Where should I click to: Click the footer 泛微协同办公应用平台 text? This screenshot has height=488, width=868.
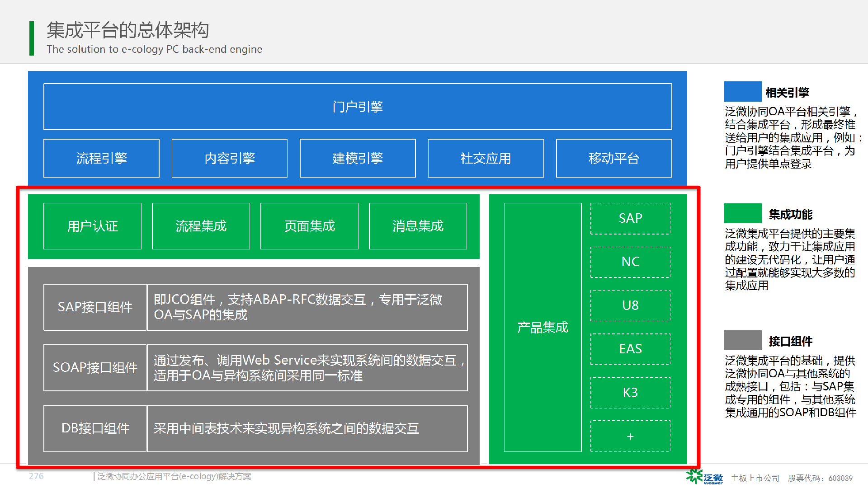click(174, 477)
